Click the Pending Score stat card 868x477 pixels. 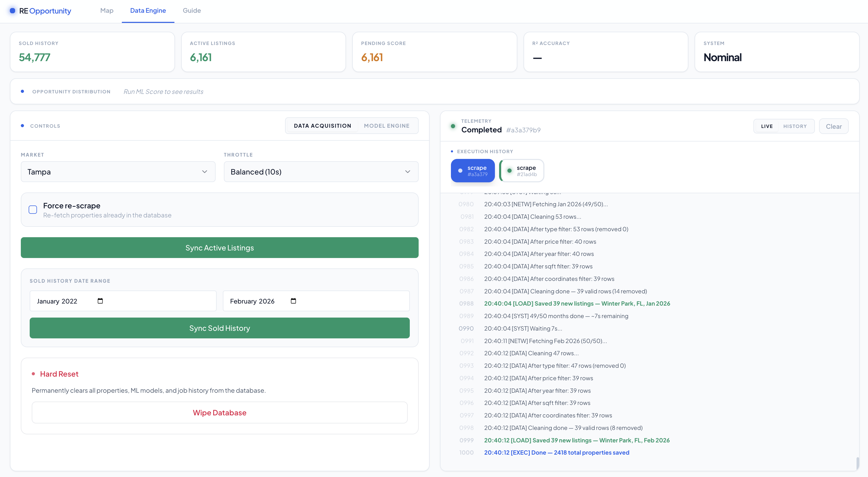[x=434, y=52]
